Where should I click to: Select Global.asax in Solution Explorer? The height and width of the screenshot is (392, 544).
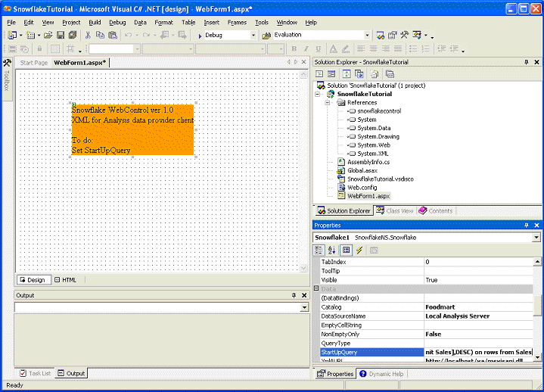click(x=362, y=171)
